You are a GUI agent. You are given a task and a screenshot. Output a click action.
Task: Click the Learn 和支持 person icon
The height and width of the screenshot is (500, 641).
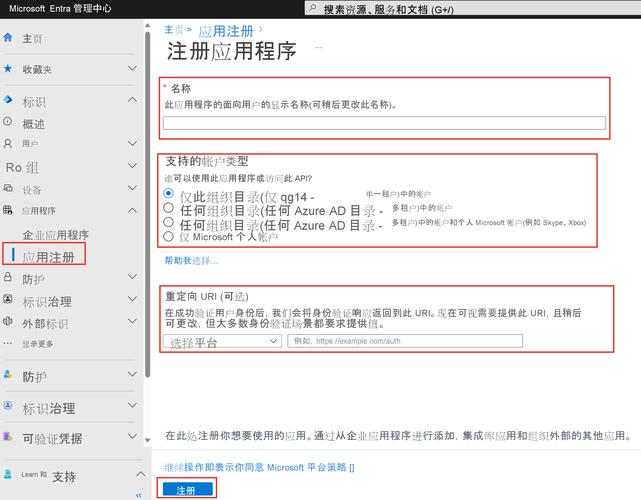tap(7, 474)
